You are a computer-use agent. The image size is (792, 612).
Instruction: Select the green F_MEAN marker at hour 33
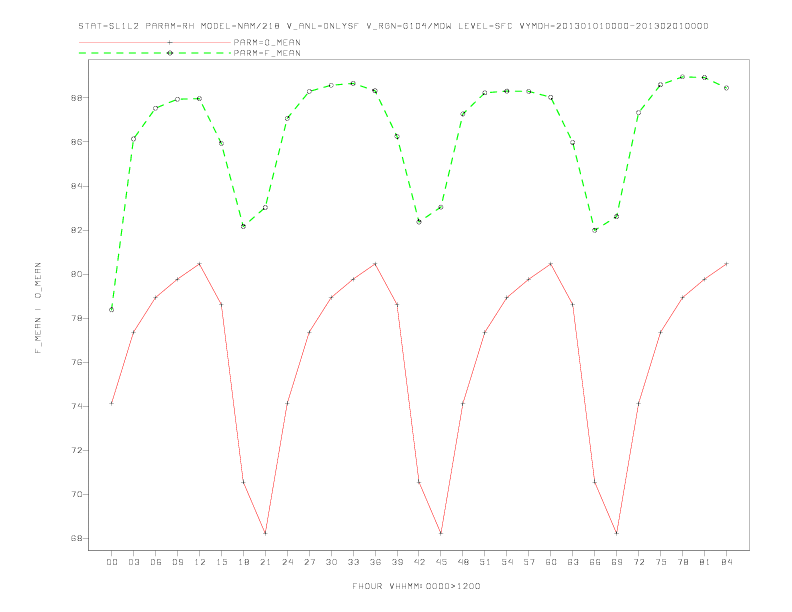tap(353, 83)
